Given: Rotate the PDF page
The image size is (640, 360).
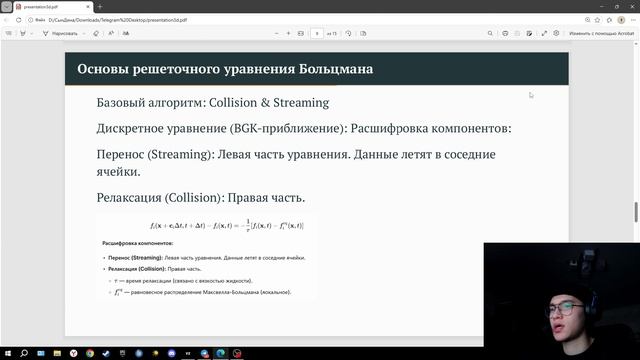Looking at the screenshot, I should pos(348,33).
